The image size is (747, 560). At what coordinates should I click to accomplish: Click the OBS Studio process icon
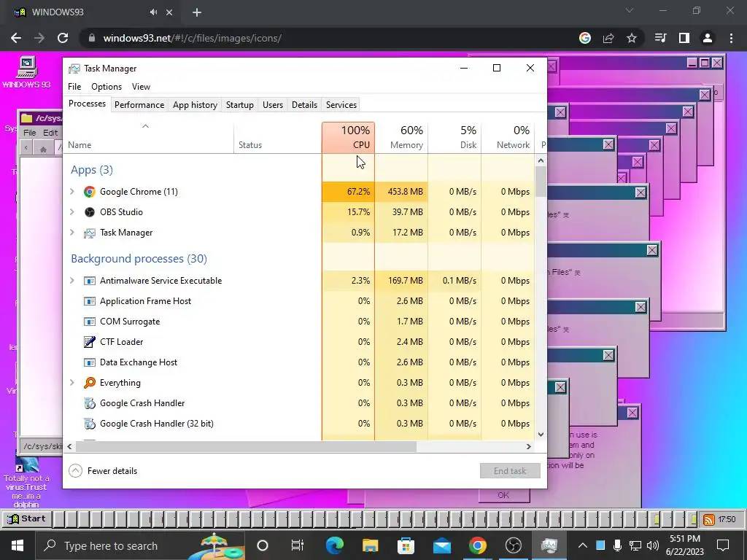(x=89, y=212)
